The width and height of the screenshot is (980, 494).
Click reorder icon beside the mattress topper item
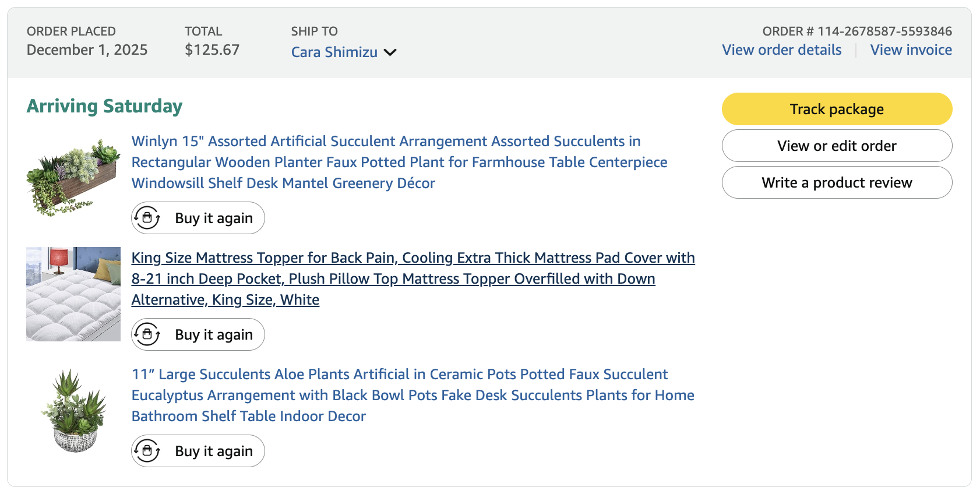point(147,334)
